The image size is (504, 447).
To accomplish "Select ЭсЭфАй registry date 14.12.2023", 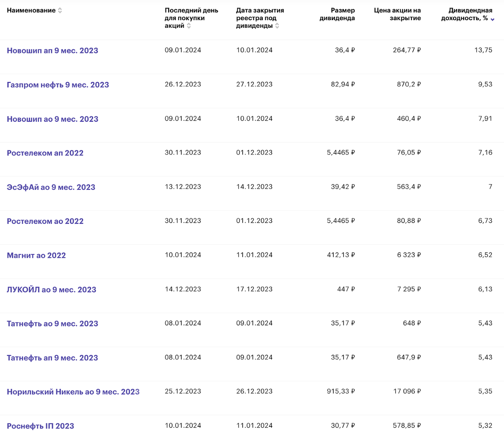I will pos(254,187).
